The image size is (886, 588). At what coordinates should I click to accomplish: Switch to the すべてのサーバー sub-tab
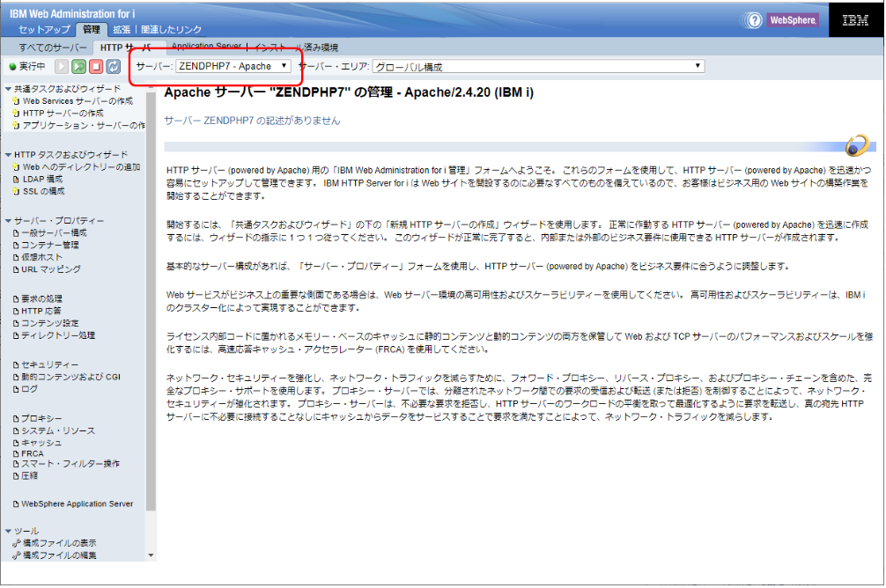pos(53,48)
